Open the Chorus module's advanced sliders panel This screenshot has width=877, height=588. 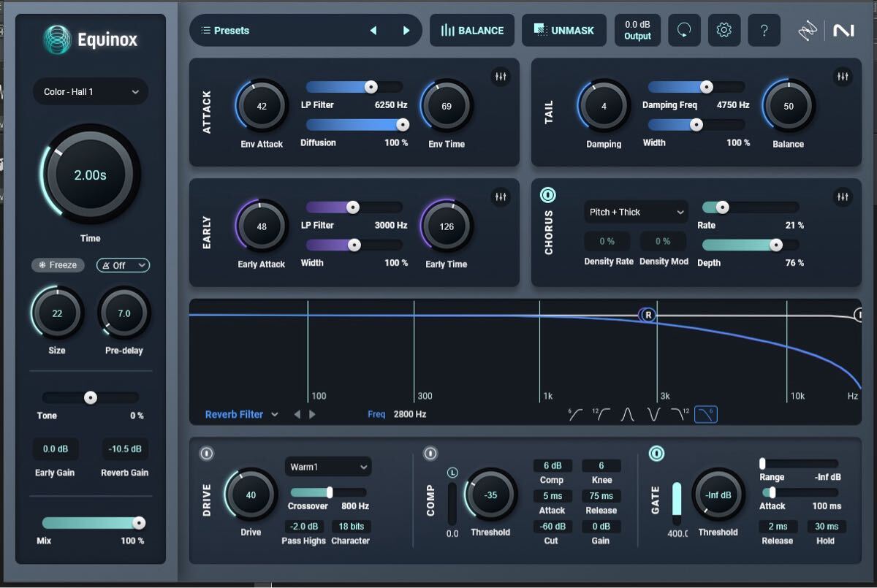click(x=842, y=196)
